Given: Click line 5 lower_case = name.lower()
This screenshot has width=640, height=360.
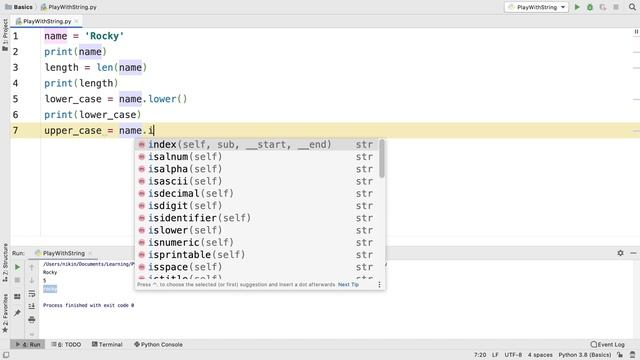Looking at the screenshot, I should (116, 99).
